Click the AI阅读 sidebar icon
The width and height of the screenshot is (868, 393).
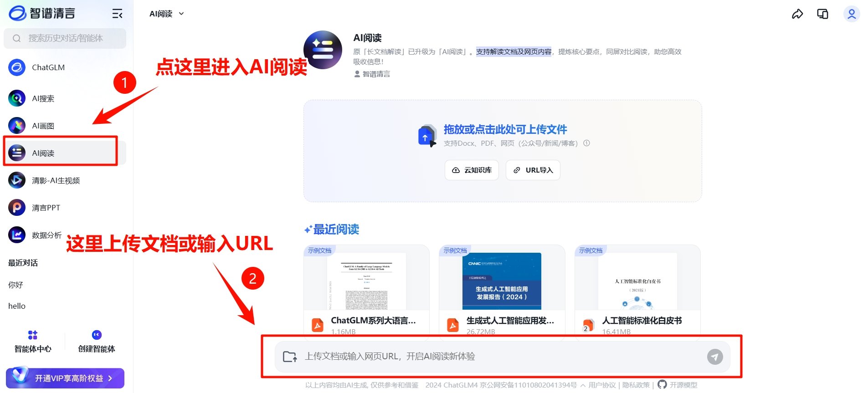(x=17, y=153)
